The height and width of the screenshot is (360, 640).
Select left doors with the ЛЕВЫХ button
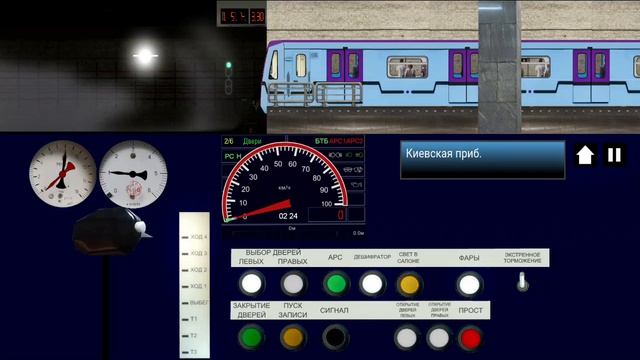click(251, 284)
